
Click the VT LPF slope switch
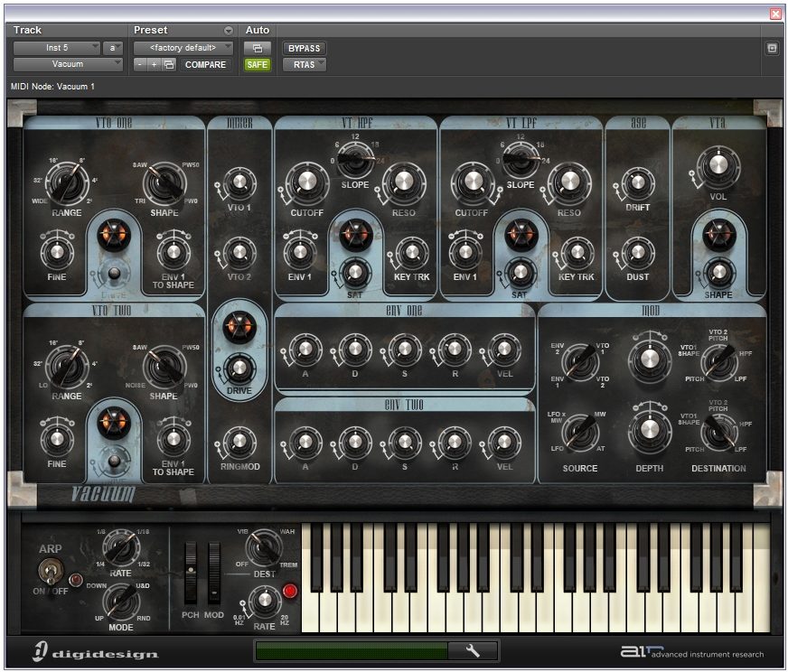click(521, 159)
